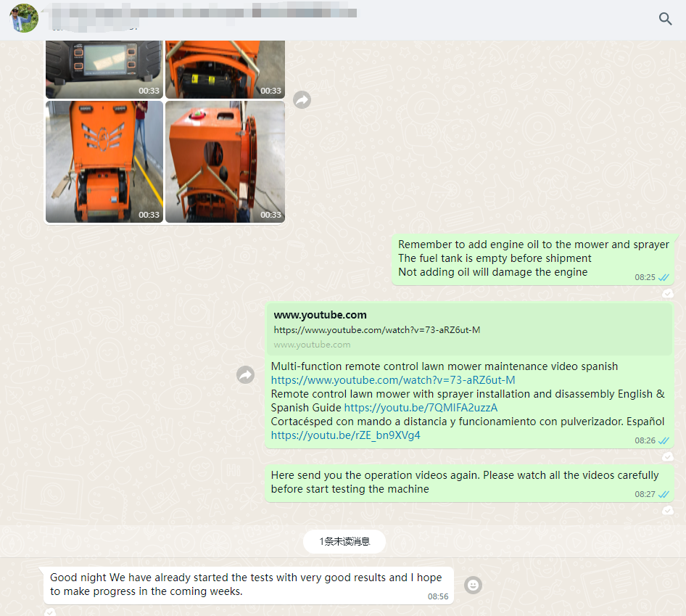This screenshot has height=616, width=686.
Task: Click the forward arrow beside the video thumbnails
Action: coord(302,100)
